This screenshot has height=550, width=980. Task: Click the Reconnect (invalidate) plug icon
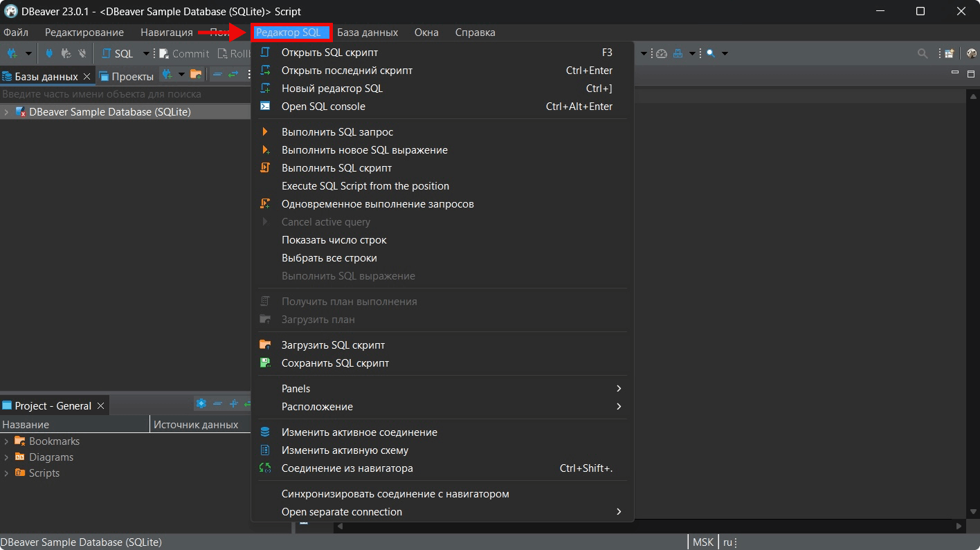click(66, 53)
